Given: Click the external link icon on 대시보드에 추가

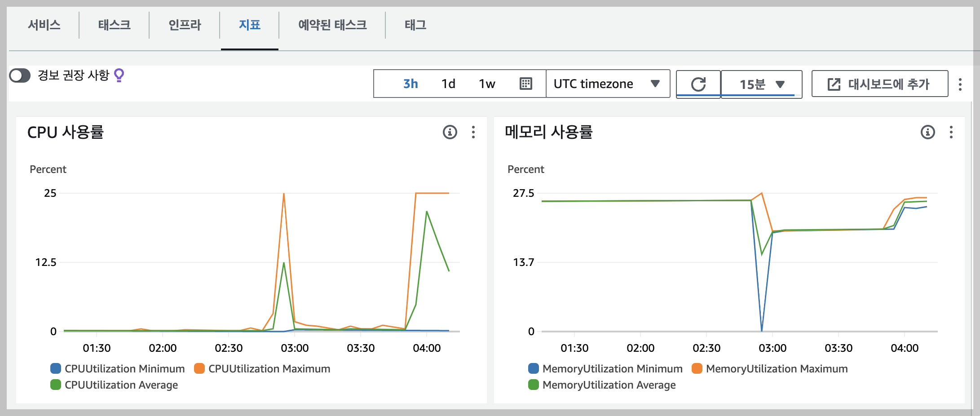Looking at the screenshot, I should tap(834, 84).
